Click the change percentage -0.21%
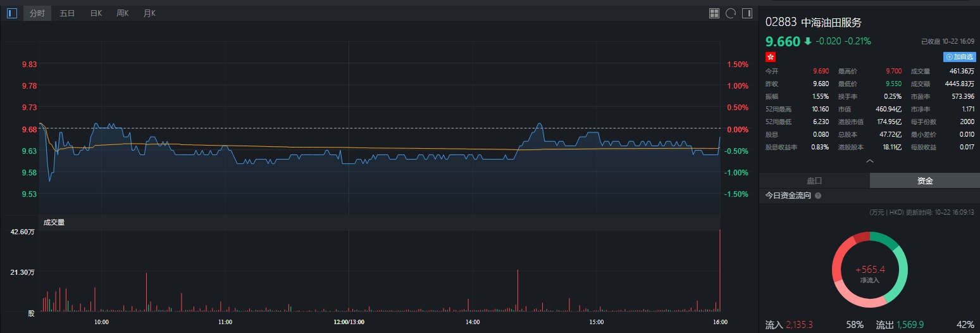980x333 pixels. pos(858,41)
